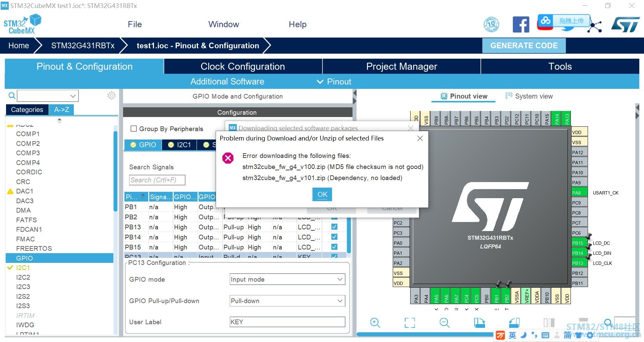This screenshot has height=342, width=644.
Task: Close the download problem error dialog
Action: (420, 138)
